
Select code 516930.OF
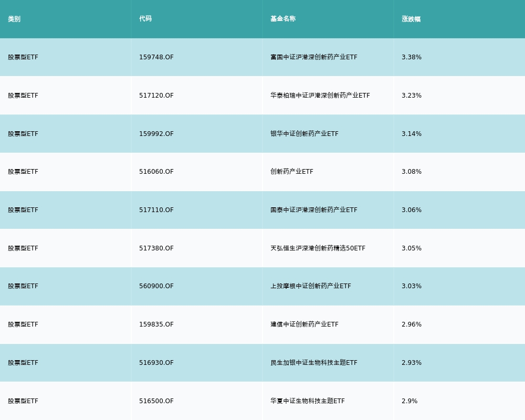click(156, 363)
